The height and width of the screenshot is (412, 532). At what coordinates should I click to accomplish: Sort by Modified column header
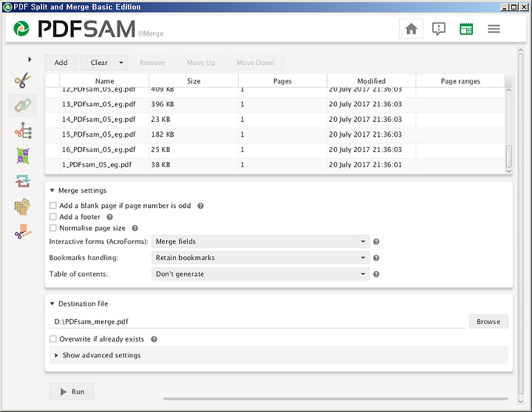click(x=371, y=81)
